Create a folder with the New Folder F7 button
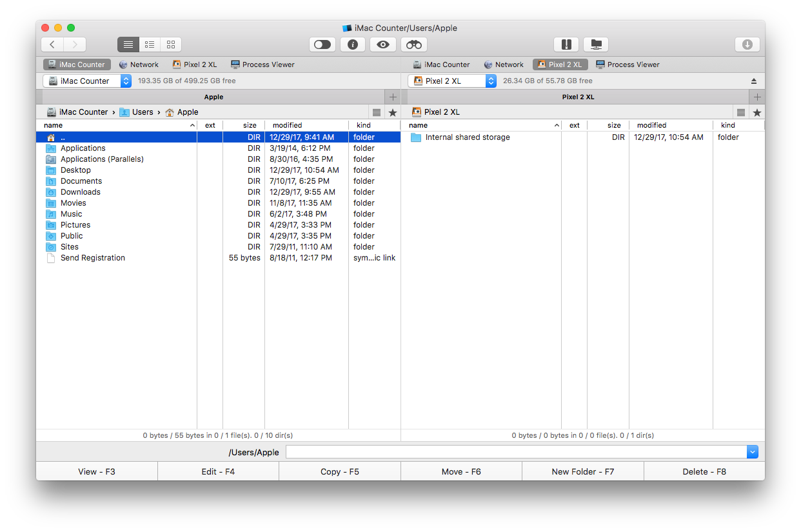 click(x=582, y=471)
